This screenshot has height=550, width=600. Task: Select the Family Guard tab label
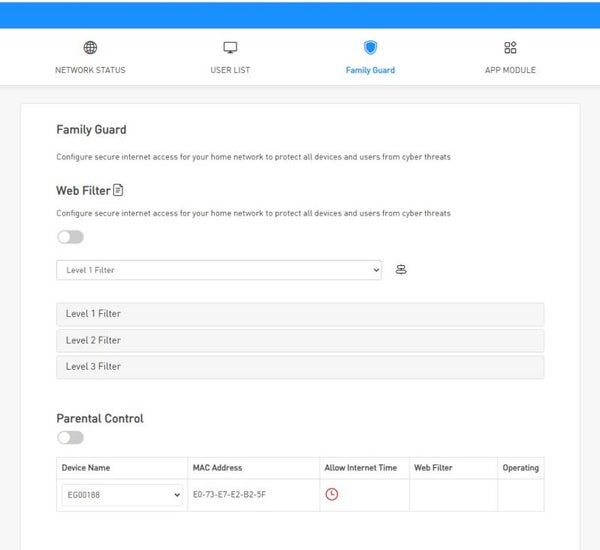click(x=370, y=71)
